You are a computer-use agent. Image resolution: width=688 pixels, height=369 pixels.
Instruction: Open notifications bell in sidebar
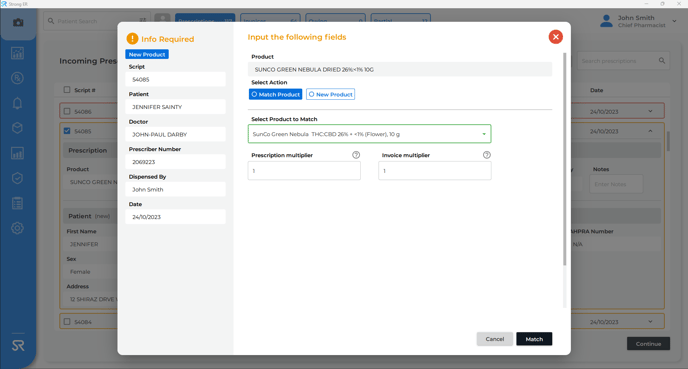pyautogui.click(x=17, y=103)
